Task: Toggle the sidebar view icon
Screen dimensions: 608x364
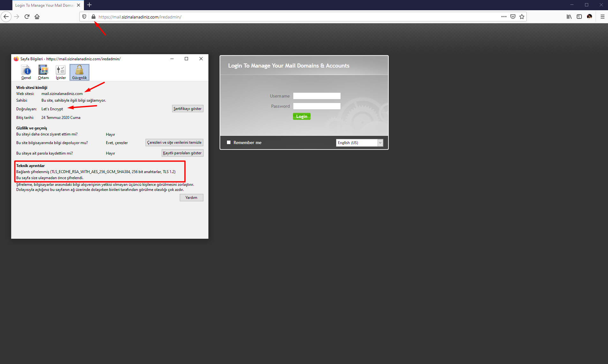Action: coord(579,17)
